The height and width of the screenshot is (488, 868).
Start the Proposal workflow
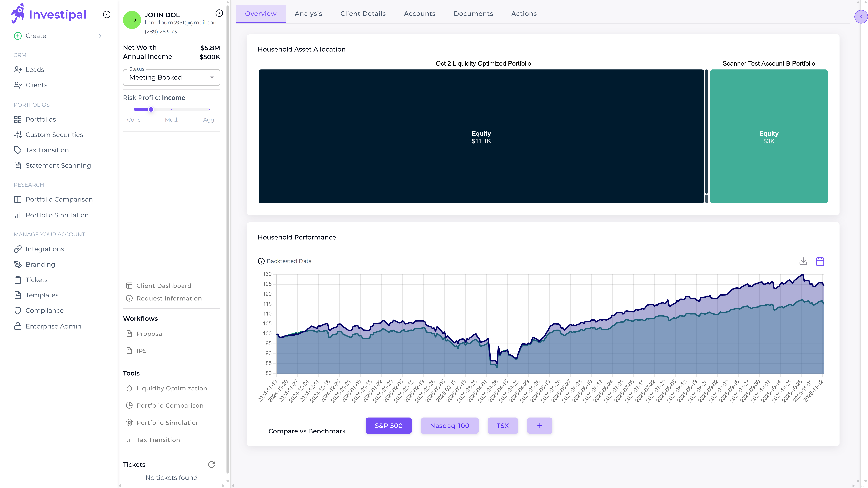coord(150,333)
